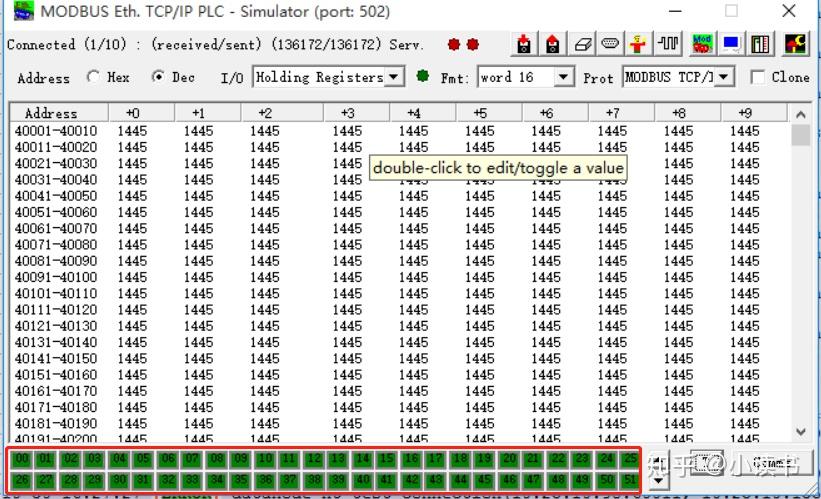Select row 40181-40190 address label
The width and height of the screenshot is (821, 499).
[x=56, y=424]
